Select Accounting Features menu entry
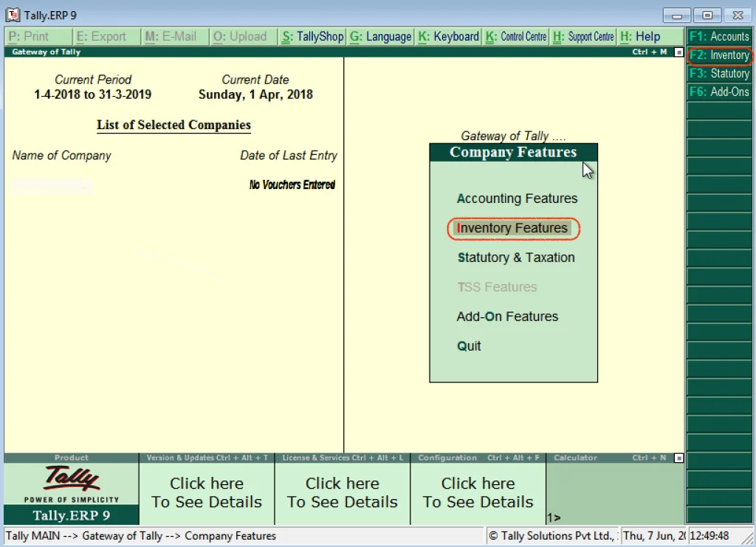The image size is (756, 547). coord(517,199)
